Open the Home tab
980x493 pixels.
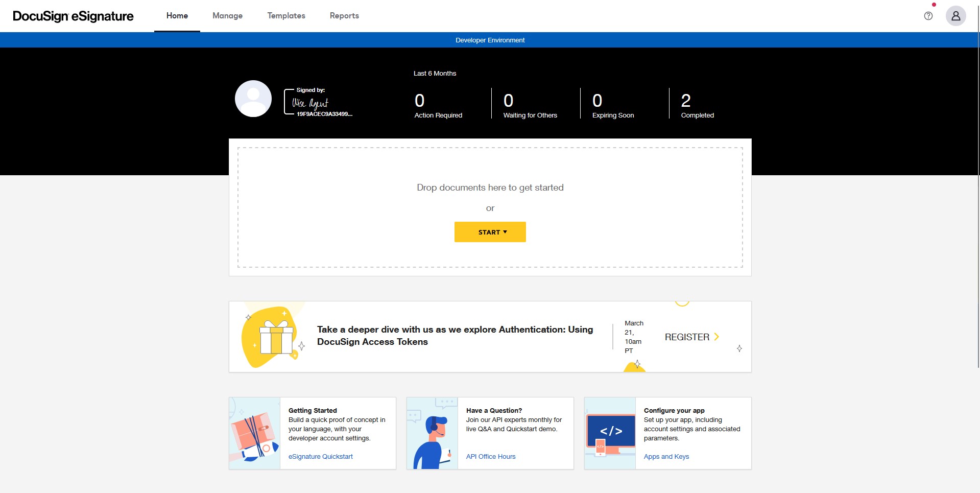tap(177, 16)
